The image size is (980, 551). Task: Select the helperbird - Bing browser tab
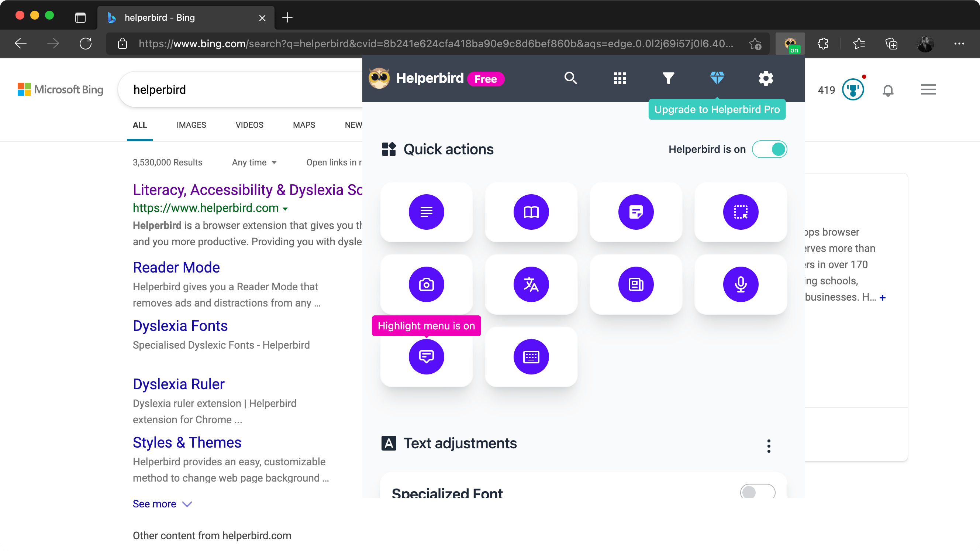(186, 17)
